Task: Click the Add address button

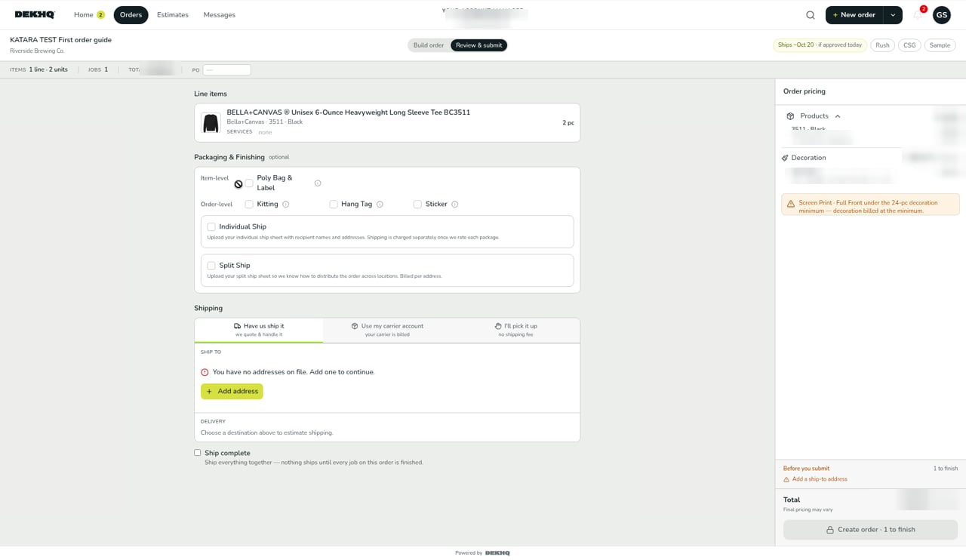Action: (232, 392)
